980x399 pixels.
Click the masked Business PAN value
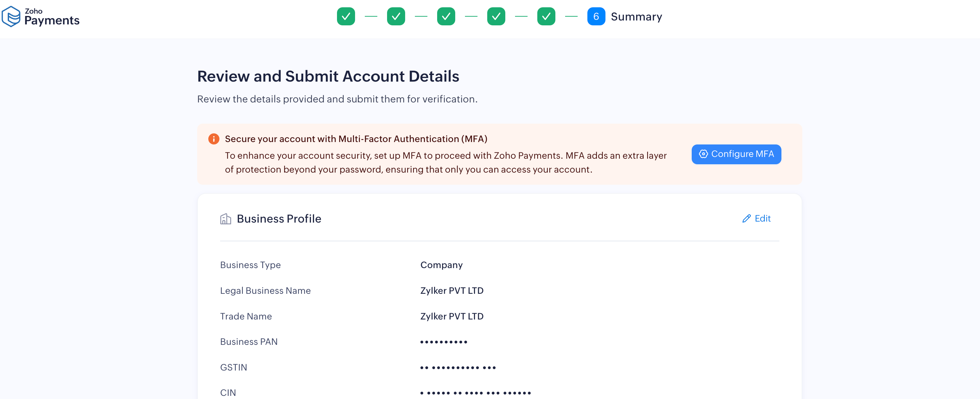(444, 342)
